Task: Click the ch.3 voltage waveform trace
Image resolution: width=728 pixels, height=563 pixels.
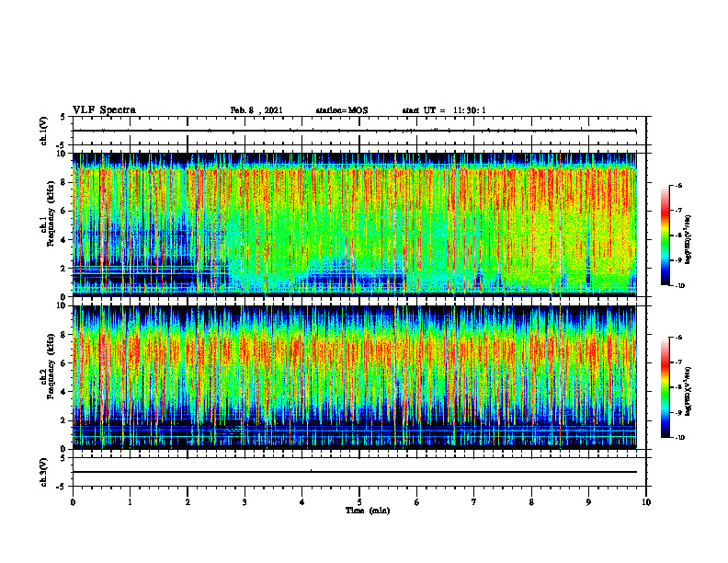Action: [x=355, y=472]
